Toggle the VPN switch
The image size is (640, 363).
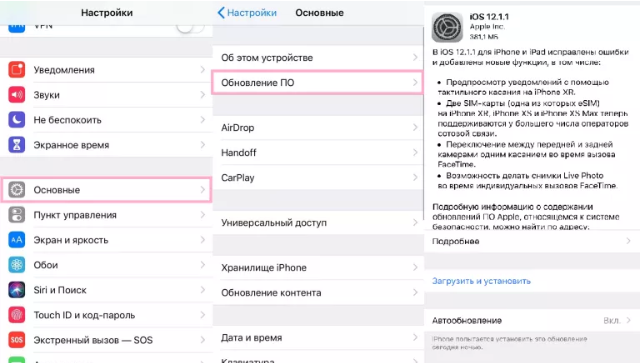pos(190,27)
